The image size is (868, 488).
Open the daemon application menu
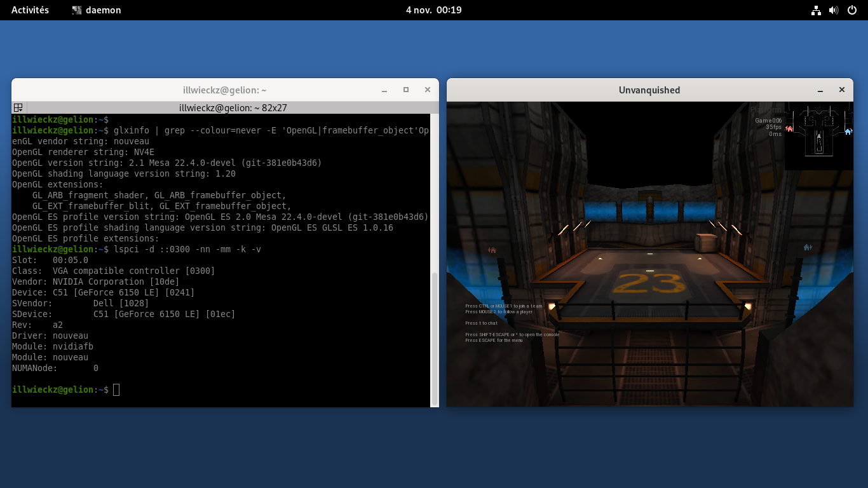[97, 10]
